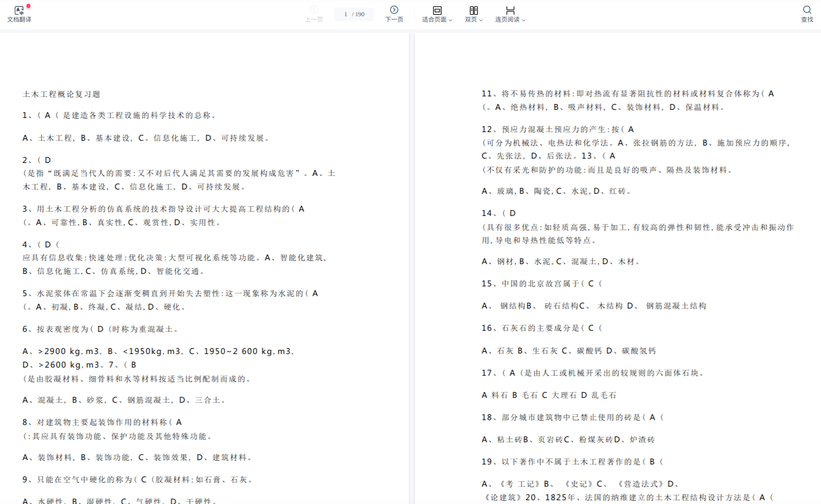The height and width of the screenshot is (504, 821).
Task: Expand the 适合页面 dropdown chevron
Action: tap(451, 20)
